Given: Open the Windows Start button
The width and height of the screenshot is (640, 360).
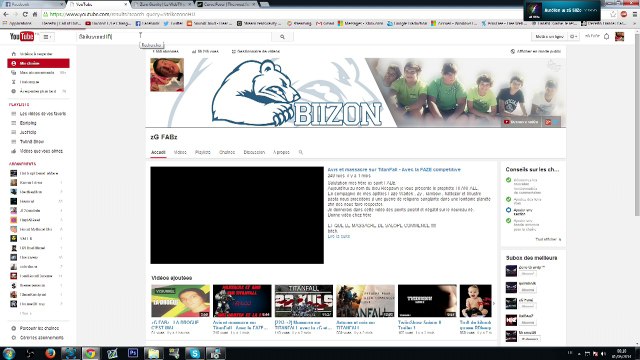Looking at the screenshot, I should [9, 353].
